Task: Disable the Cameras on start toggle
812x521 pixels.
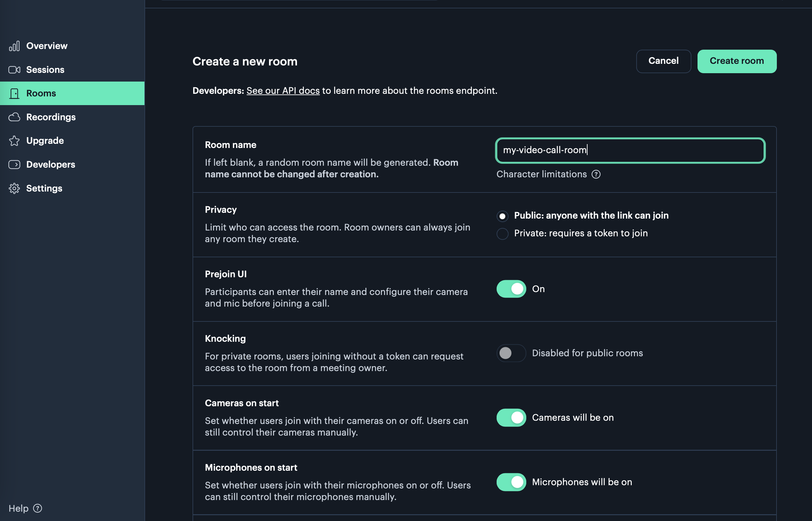Action: tap(511, 418)
